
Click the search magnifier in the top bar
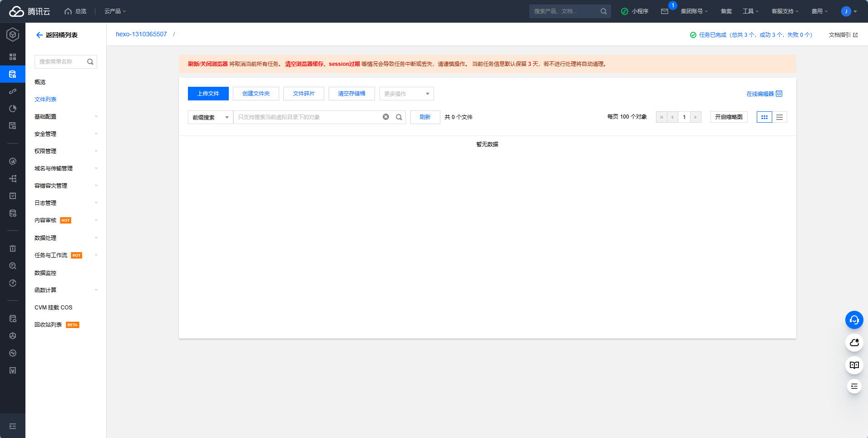603,11
